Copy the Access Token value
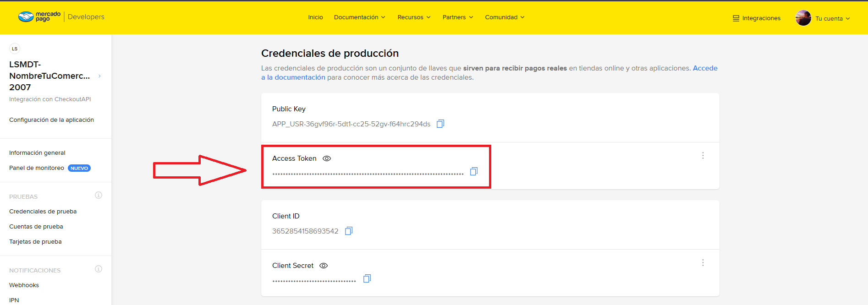The width and height of the screenshot is (868, 305). 474,171
